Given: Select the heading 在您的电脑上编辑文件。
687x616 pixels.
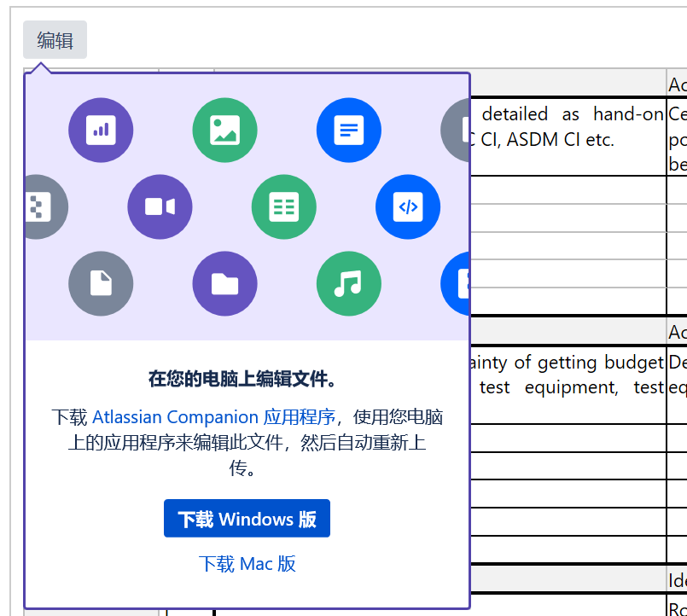Looking at the screenshot, I should point(242,379).
